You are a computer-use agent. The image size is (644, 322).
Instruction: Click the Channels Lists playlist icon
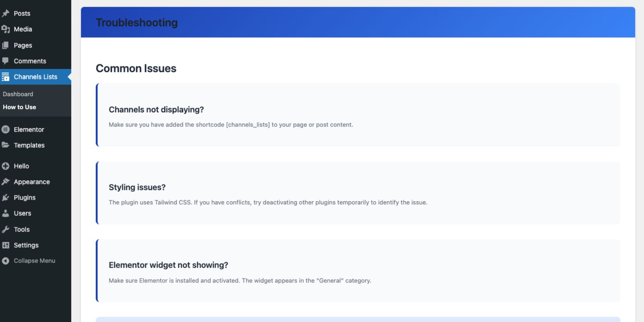coord(6,77)
